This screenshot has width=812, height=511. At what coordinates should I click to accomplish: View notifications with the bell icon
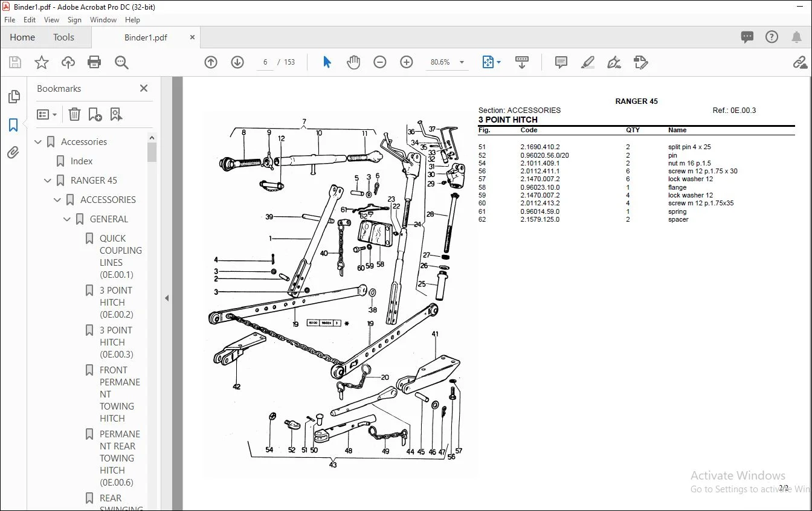coord(796,37)
